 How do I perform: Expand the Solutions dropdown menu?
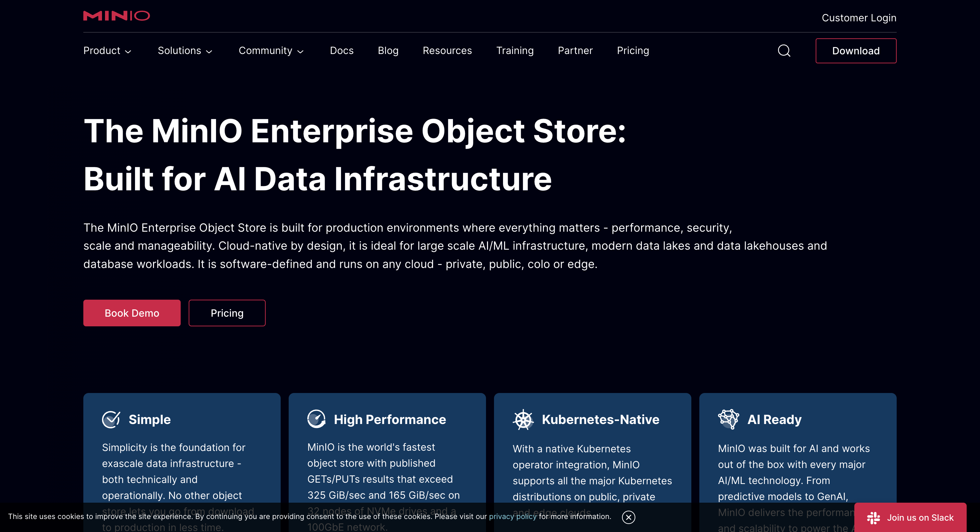tap(185, 51)
